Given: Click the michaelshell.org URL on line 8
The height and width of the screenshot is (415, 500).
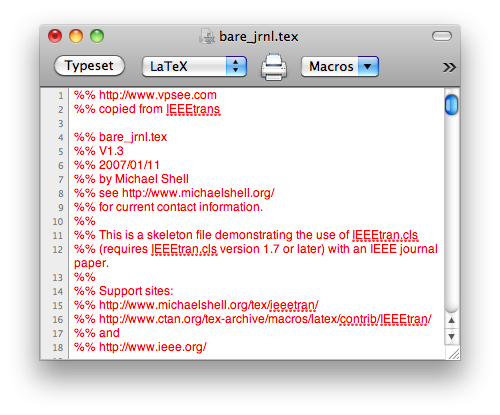Looking at the screenshot, I should (x=198, y=193).
